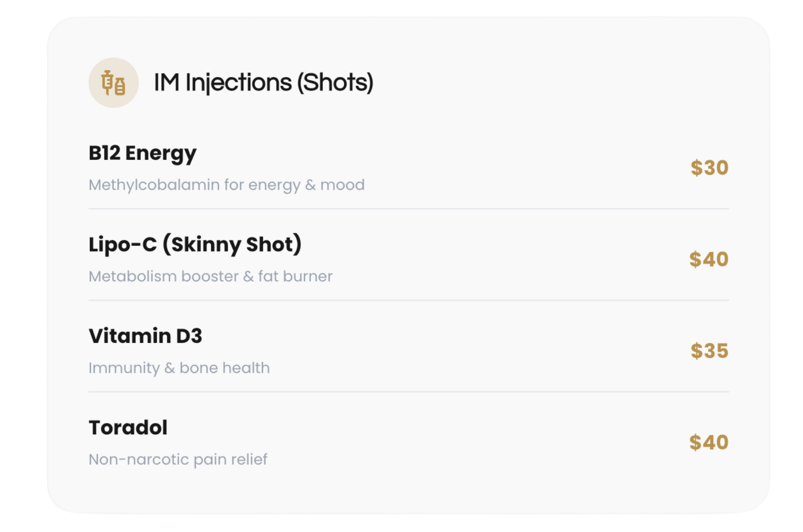Click the word (Shots) in the heading

coord(335,82)
